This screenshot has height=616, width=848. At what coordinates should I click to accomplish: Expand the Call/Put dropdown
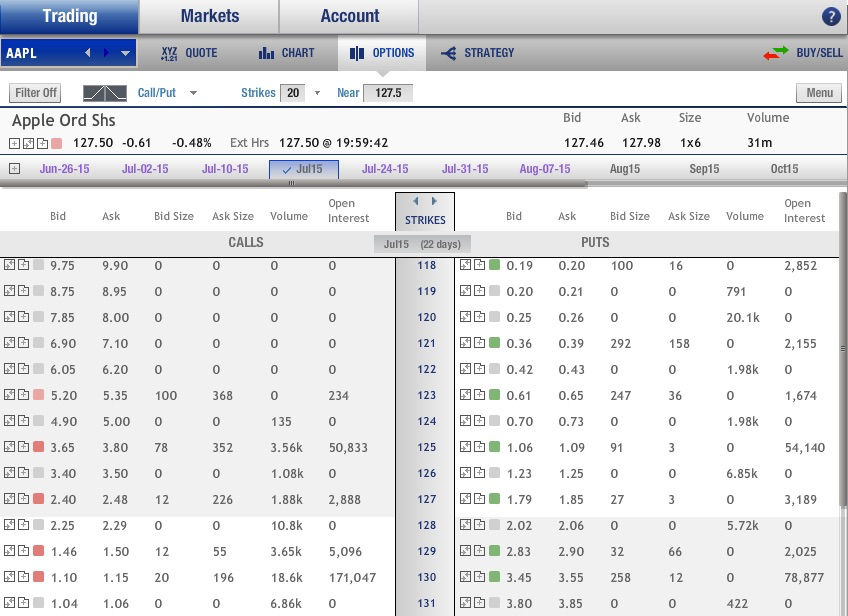pos(193,93)
